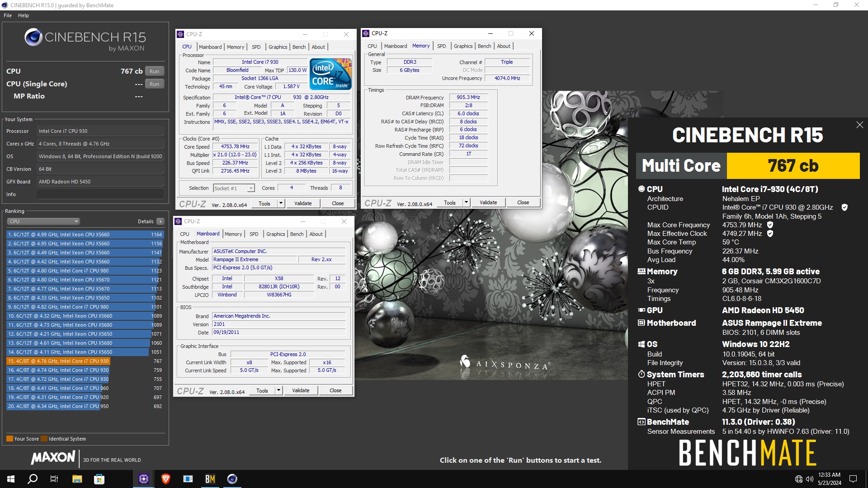The width and height of the screenshot is (868, 488).
Task: Switch to CPU-Z taskbar icon
Action: coord(144,479)
